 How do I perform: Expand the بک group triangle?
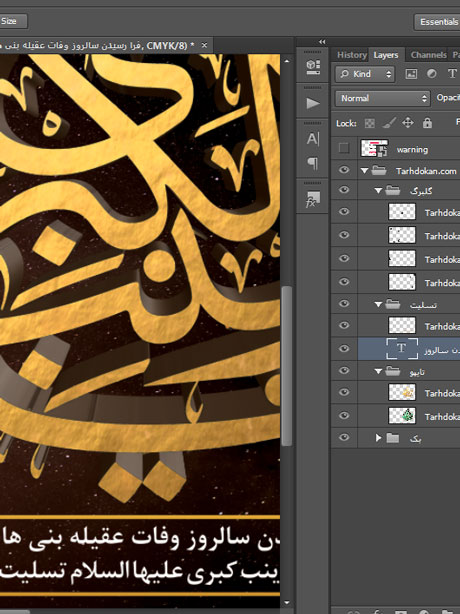coord(378,438)
